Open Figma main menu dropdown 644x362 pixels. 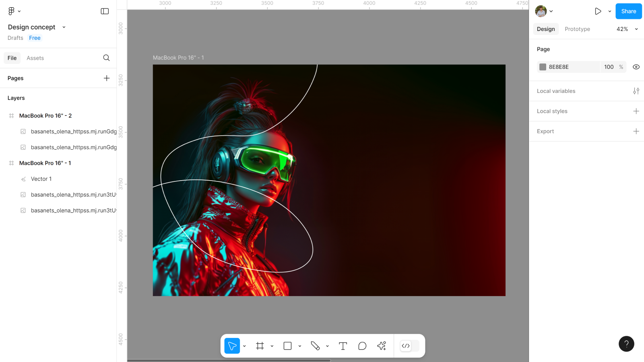[14, 11]
